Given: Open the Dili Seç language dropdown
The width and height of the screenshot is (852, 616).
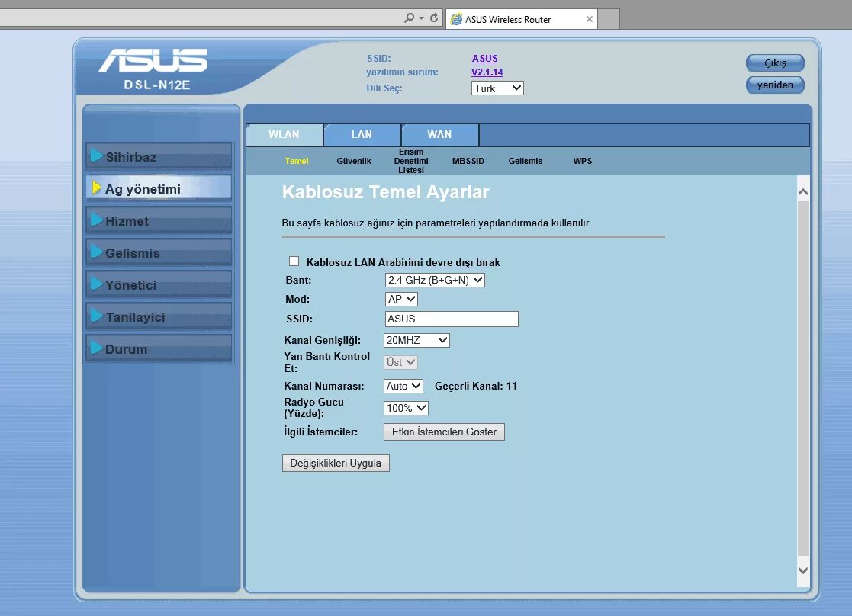Looking at the screenshot, I should click(497, 88).
